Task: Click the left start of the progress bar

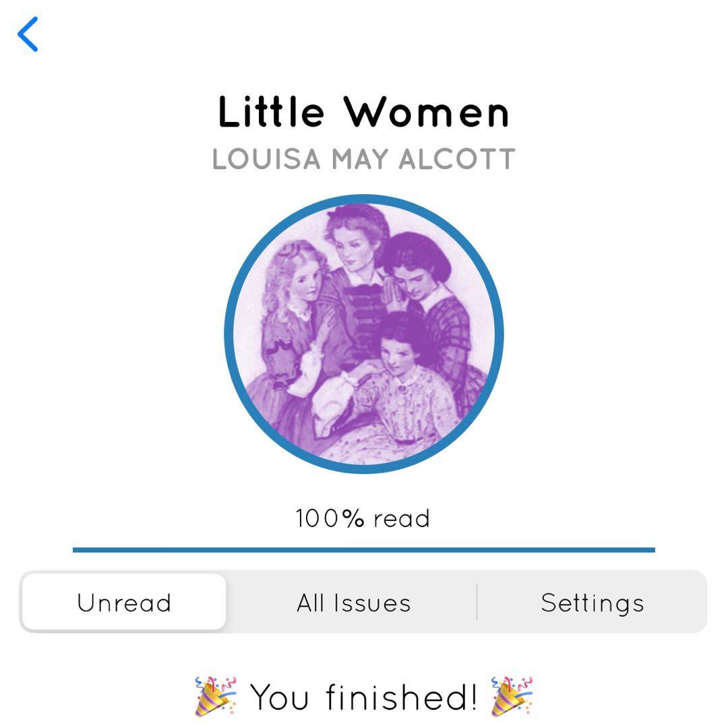Action: 76,550
